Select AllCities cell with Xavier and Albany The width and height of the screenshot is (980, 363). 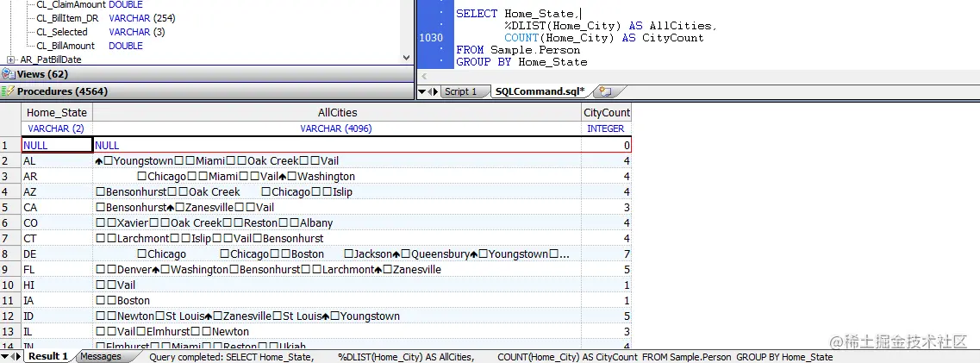337,223
